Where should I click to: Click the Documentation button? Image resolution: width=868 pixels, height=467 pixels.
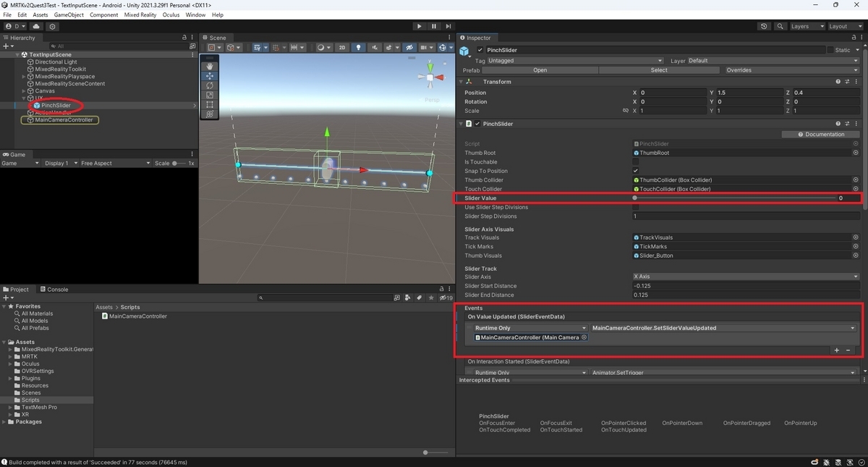[821, 134]
